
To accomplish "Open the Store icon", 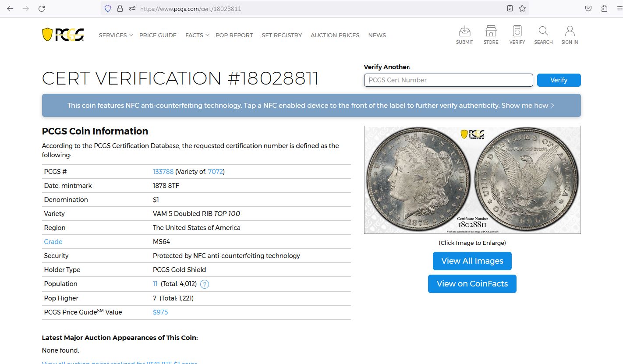I will pyautogui.click(x=491, y=35).
